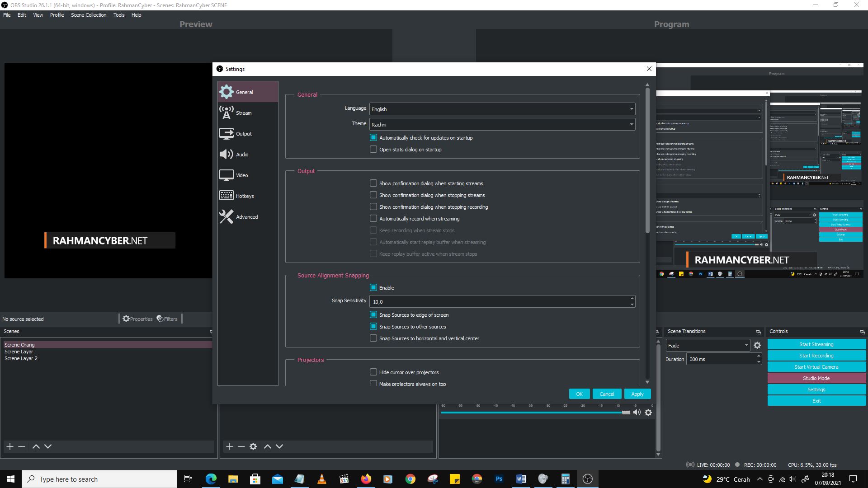
Task: Toggle Automatically check for updates on startup
Action: pos(374,138)
